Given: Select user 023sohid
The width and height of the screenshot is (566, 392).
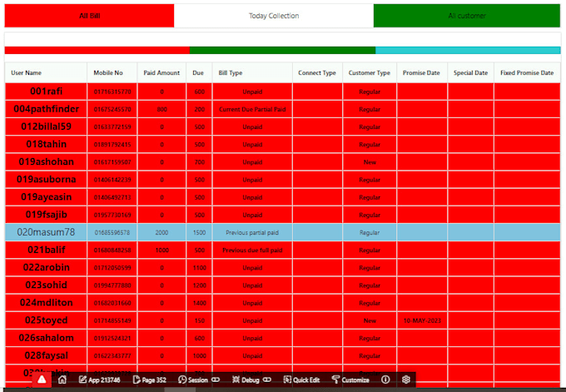Looking at the screenshot, I should pos(47,285).
